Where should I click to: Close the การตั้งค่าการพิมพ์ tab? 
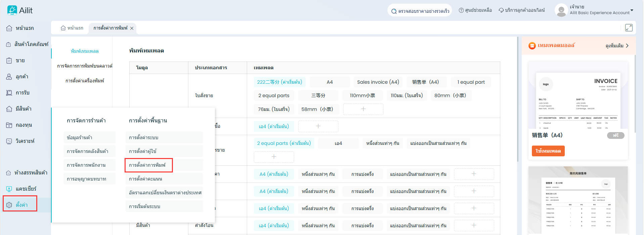pyautogui.click(x=132, y=28)
